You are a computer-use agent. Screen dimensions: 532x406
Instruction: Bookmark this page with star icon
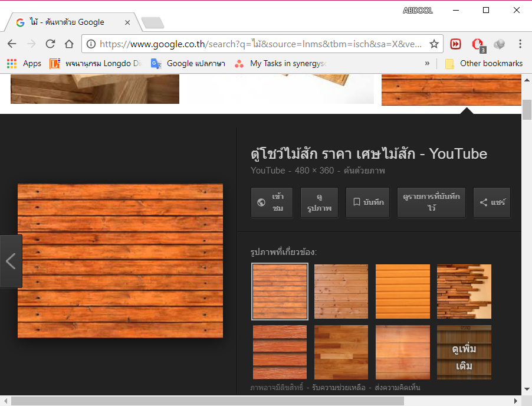tap(434, 44)
